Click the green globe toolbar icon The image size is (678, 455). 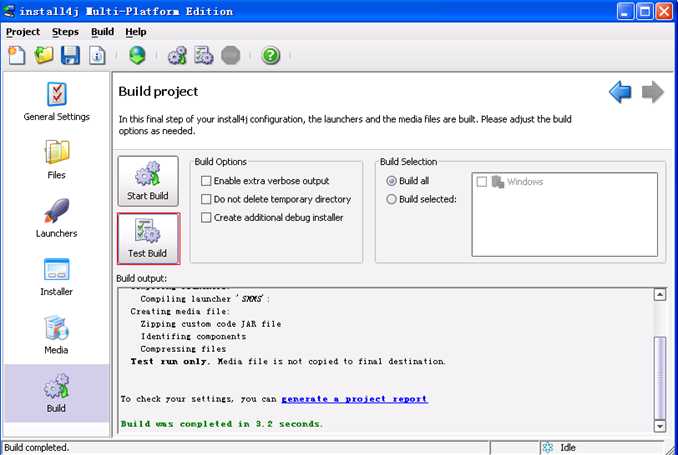137,55
